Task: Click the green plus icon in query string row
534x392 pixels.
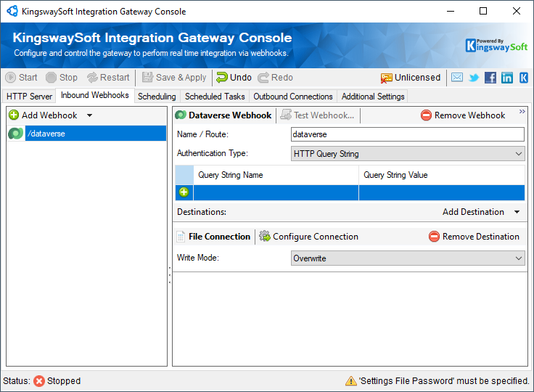Action: pyautogui.click(x=184, y=192)
